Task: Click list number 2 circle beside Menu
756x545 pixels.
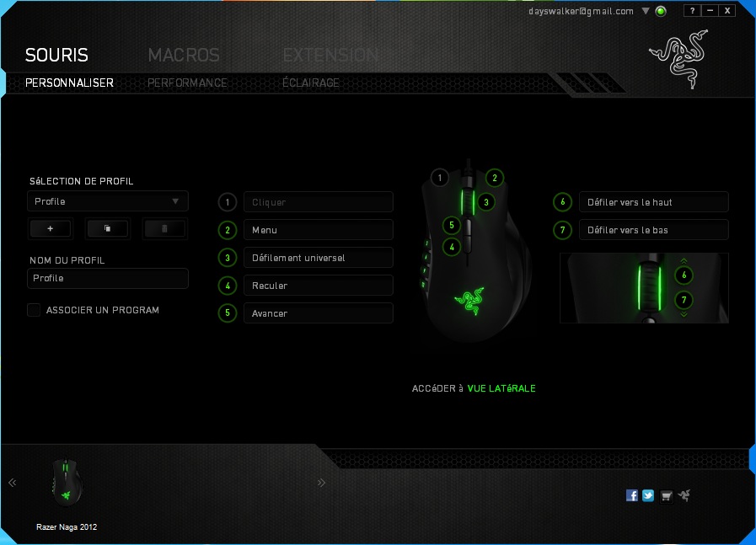Action: 228,230
